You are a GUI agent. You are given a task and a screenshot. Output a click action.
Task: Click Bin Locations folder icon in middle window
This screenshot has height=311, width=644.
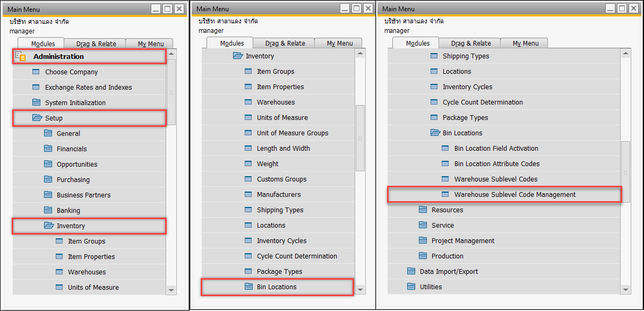point(248,287)
